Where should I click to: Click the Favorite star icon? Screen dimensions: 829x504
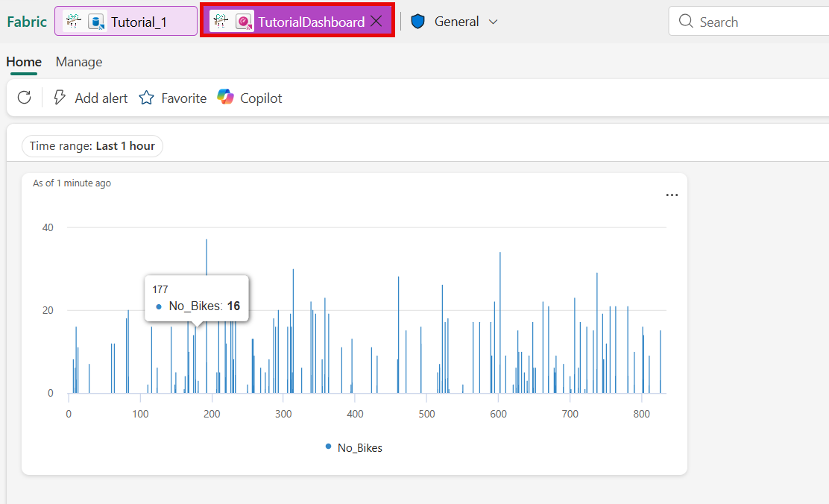click(x=146, y=98)
